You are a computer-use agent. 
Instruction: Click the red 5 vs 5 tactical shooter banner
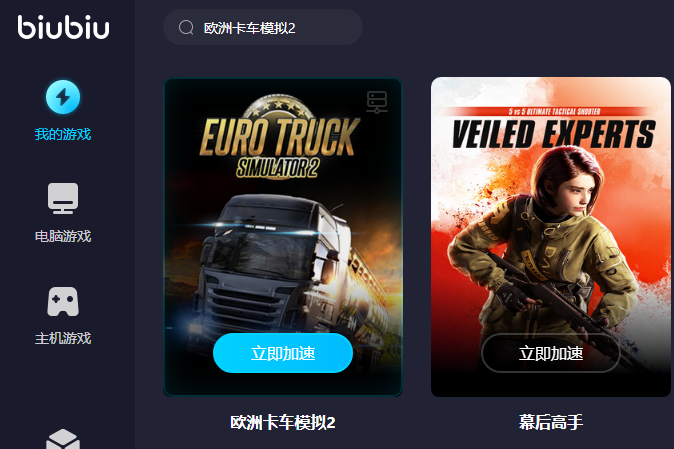(x=554, y=111)
